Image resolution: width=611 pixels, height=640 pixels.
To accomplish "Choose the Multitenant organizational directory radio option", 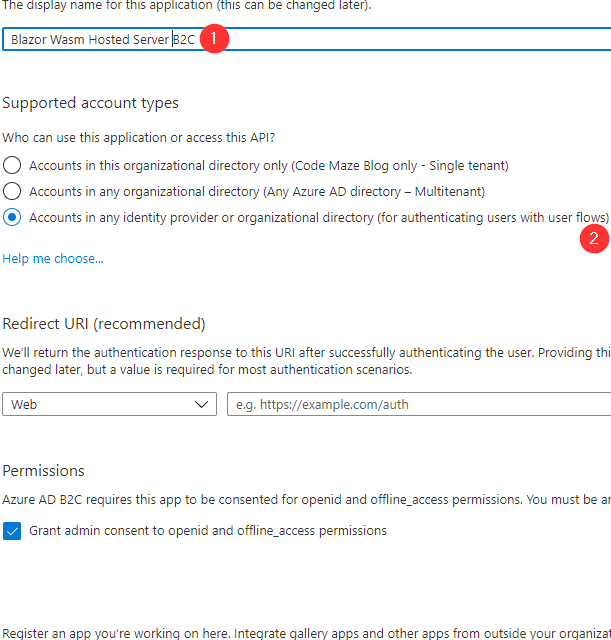I will (12, 190).
